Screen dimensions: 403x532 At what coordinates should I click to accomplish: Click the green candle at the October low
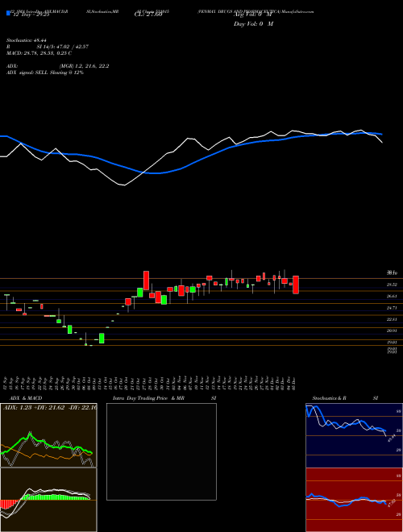102,339
